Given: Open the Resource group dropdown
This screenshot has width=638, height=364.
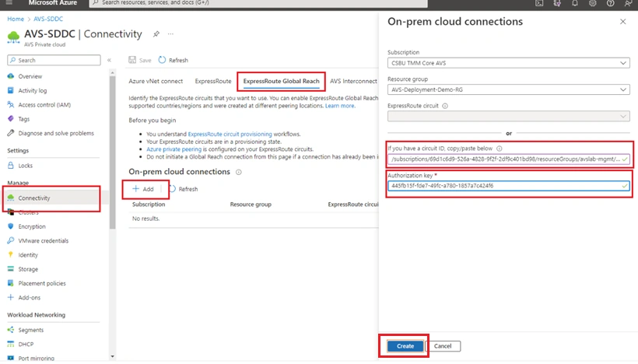Looking at the screenshot, I should point(509,89).
